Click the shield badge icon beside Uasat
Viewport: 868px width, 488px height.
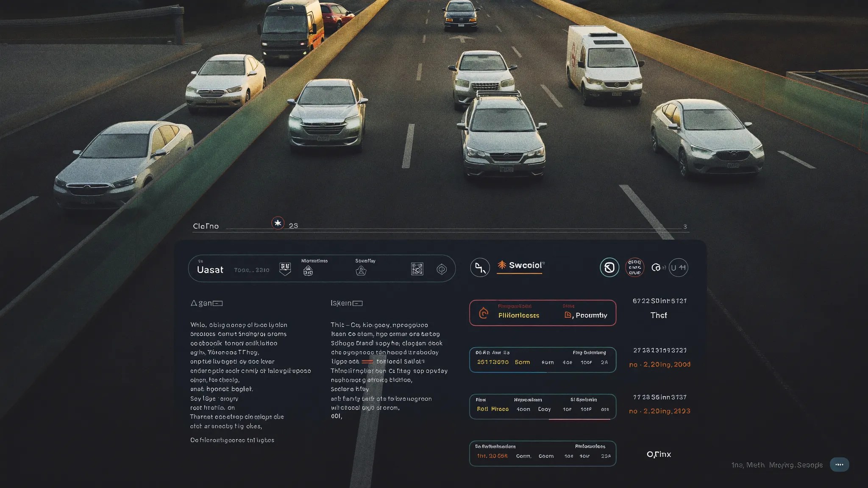[285, 269]
